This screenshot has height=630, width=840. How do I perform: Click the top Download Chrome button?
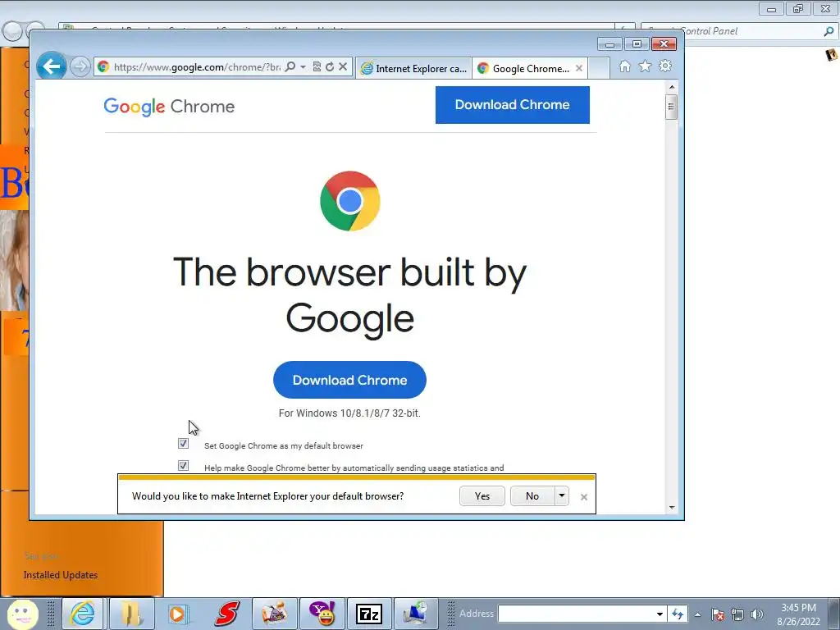point(512,105)
